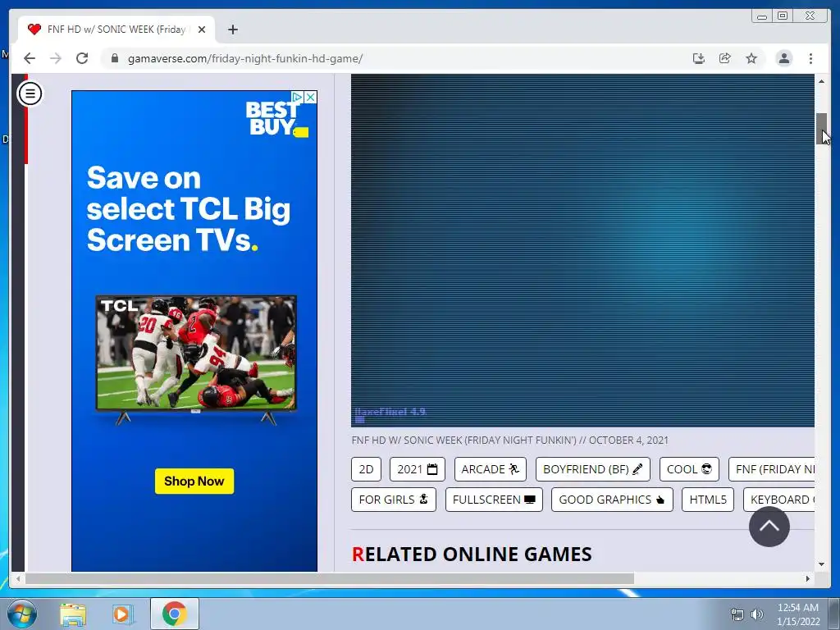This screenshot has width=840, height=630.
Task: Click the AdChoices triangle icon
Action: point(298,97)
